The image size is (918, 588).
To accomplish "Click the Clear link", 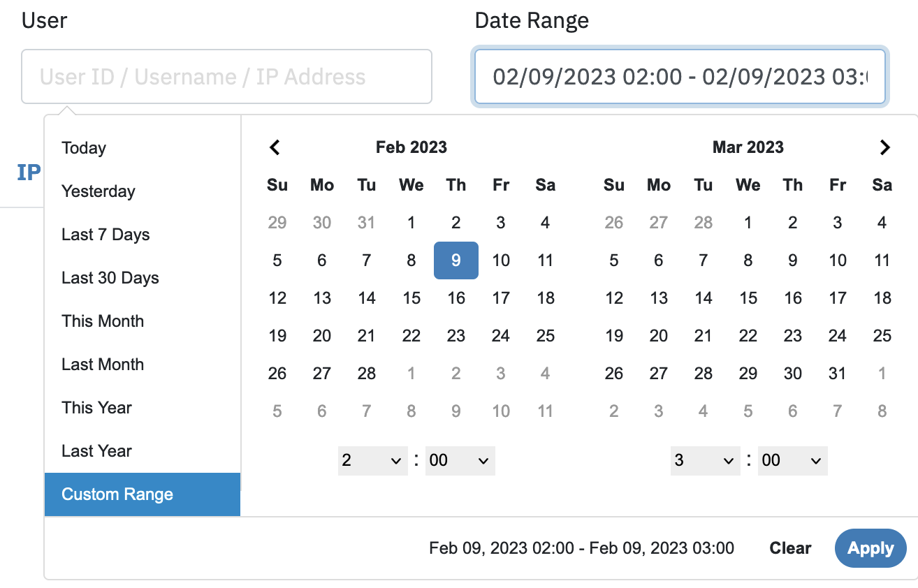I will click(x=789, y=548).
